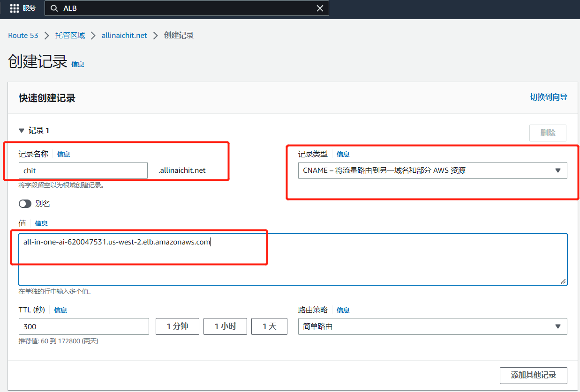Clear the ALB search text

pyautogui.click(x=320, y=8)
